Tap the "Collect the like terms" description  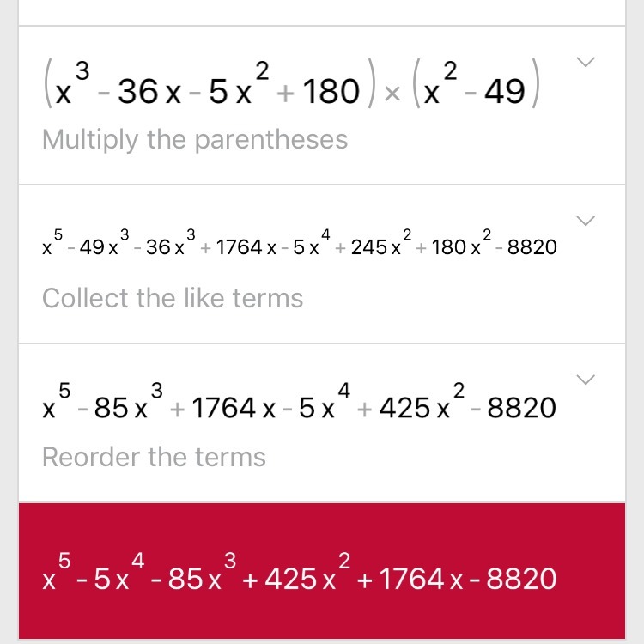(173, 298)
